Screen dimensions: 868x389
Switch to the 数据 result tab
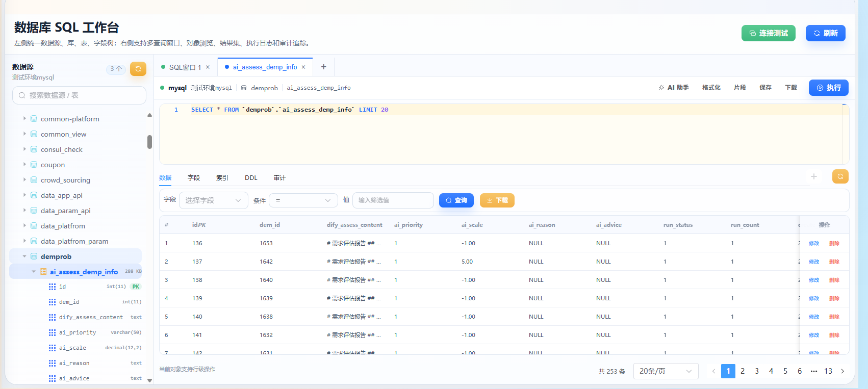165,178
